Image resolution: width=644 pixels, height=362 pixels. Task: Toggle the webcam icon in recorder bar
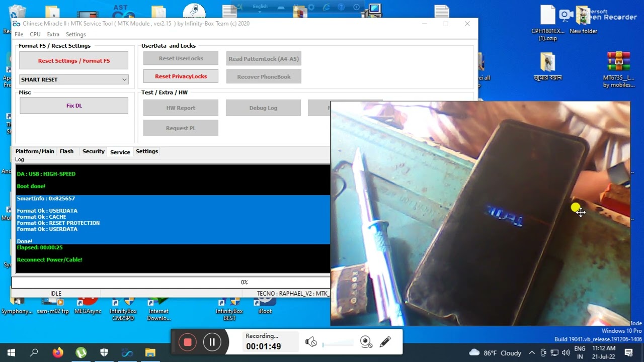coord(366,342)
